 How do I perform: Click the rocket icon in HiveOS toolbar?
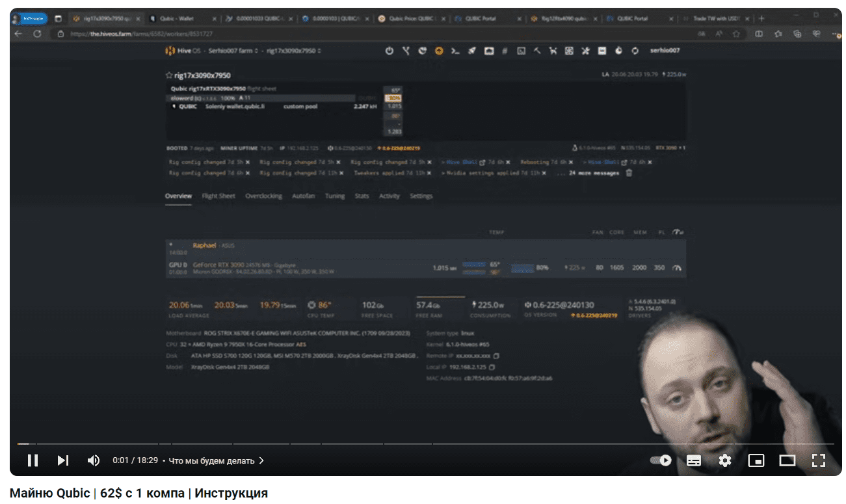tap(471, 51)
